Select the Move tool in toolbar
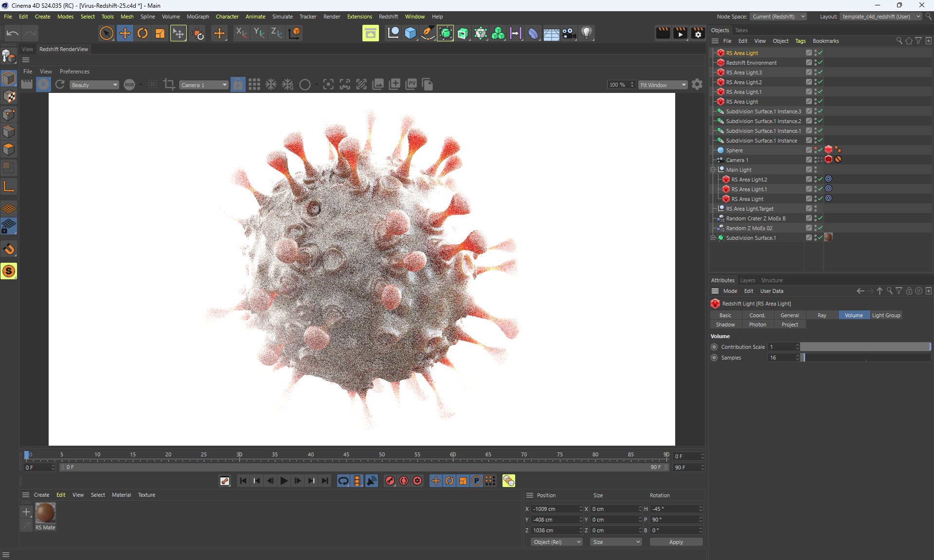Viewport: 934px width, 560px height. pyautogui.click(x=125, y=33)
